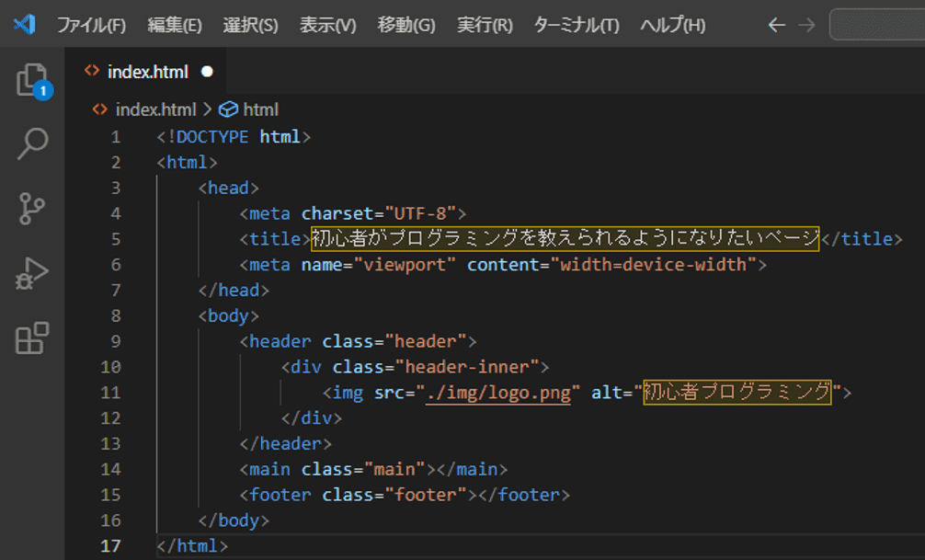Click the closing html tag on line 17
Image resolution: width=925 pixels, height=560 pixels.
(x=192, y=546)
